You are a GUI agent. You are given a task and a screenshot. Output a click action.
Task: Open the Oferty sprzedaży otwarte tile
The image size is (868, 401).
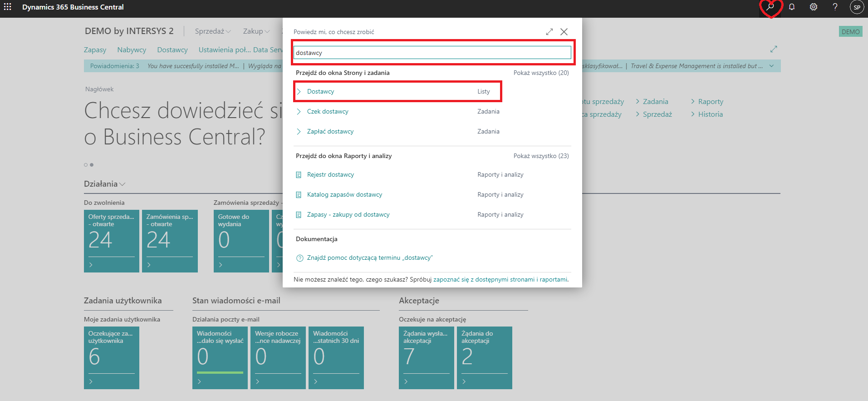(x=112, y=241)
